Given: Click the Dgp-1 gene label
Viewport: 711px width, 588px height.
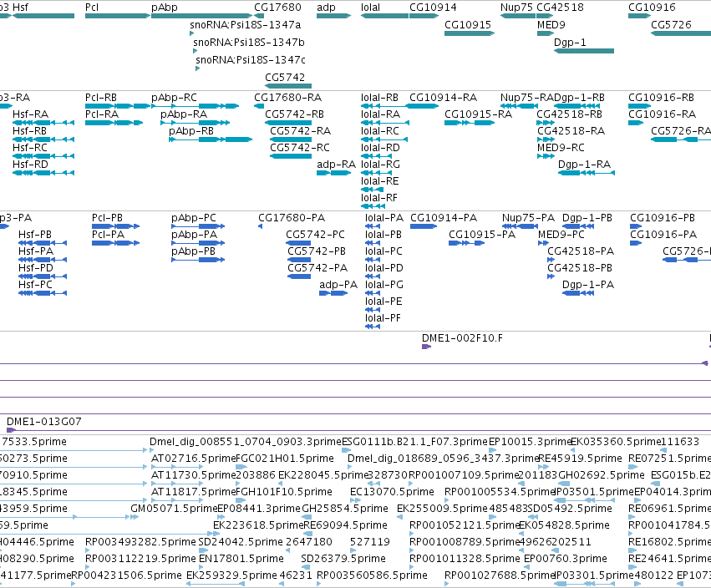Looking at the screenshot, I should pyautogui.click(x=570, y=43).
